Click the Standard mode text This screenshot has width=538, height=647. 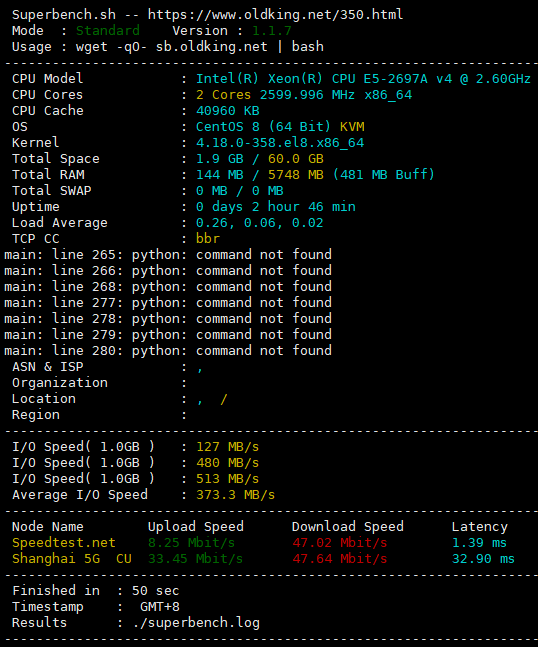[x=108, y=31]
